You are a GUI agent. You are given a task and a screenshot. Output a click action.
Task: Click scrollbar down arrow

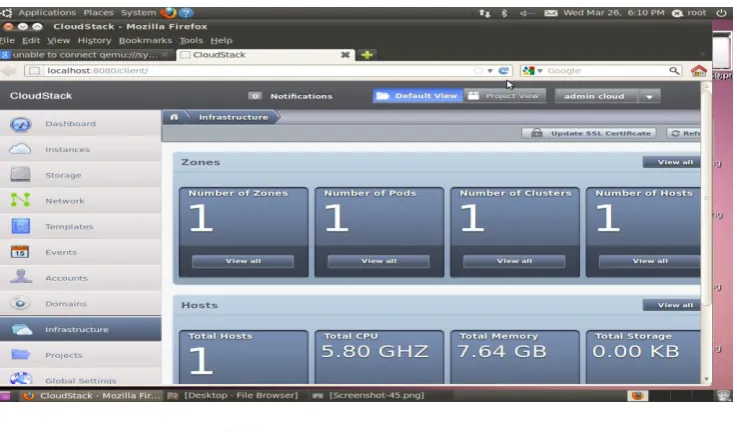pyautogui.click(x=706, y=379)
